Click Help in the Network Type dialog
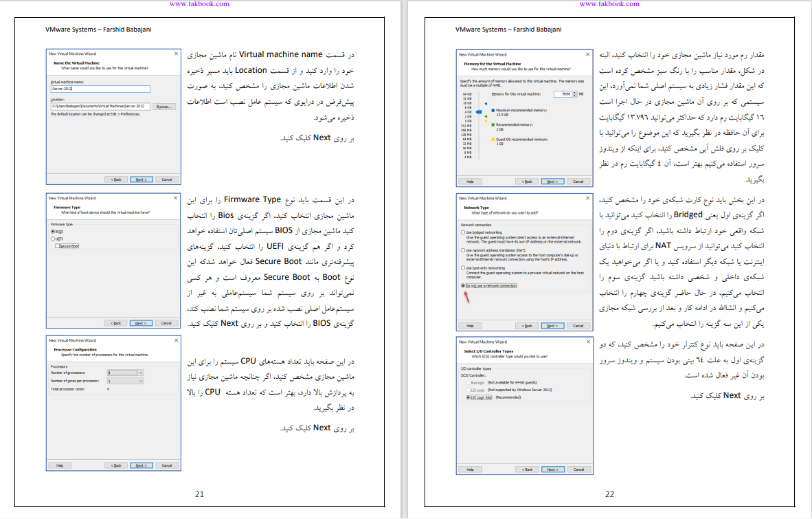812x519 pixels. tap(470, 326)
